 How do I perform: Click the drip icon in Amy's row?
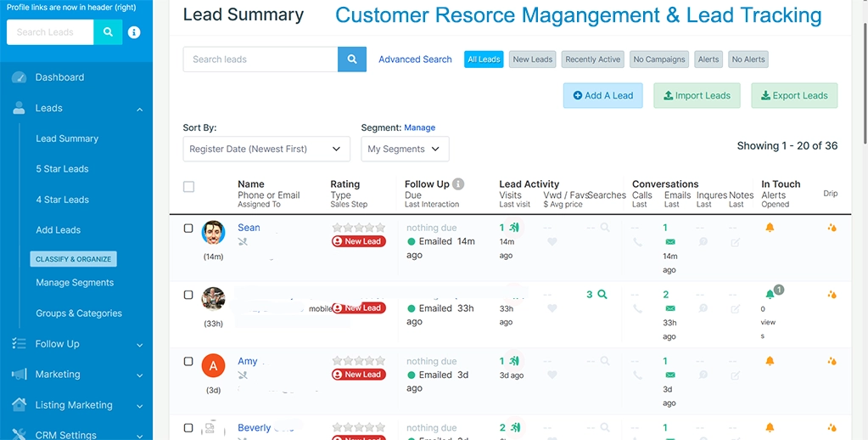click(832, 361)
